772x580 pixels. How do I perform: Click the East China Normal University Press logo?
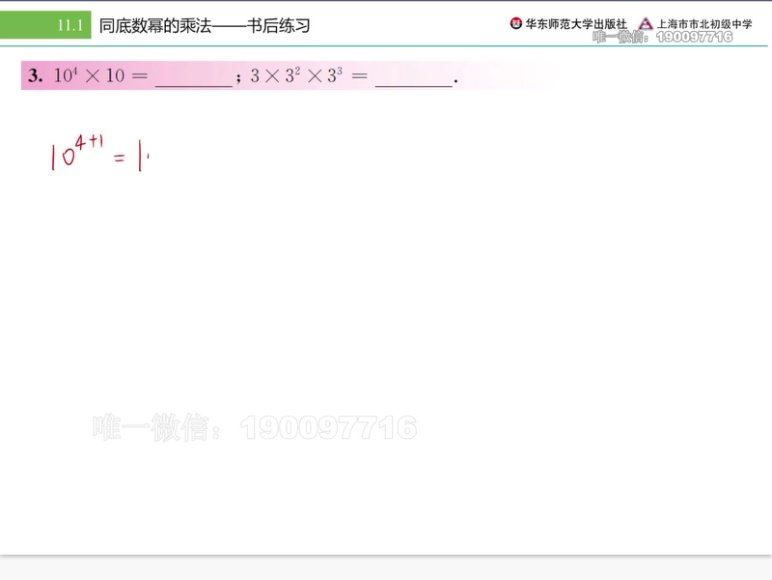click(516, 24)
